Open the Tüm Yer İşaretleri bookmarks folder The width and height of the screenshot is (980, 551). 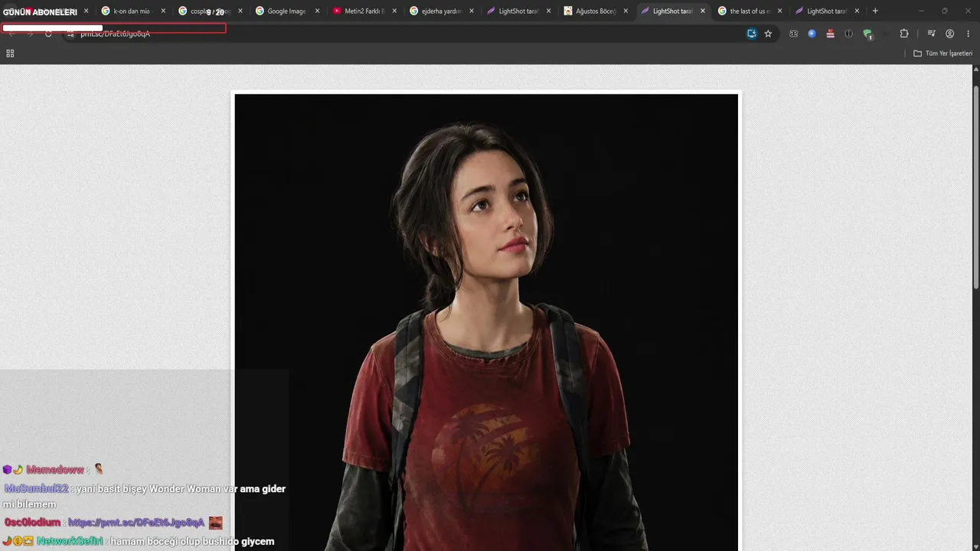click(x=942, y=54)
